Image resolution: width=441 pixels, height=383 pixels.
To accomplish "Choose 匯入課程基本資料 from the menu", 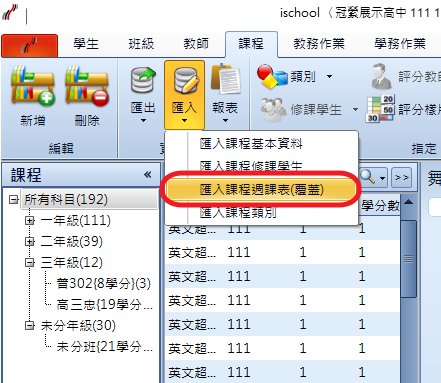I will (251, 144).
